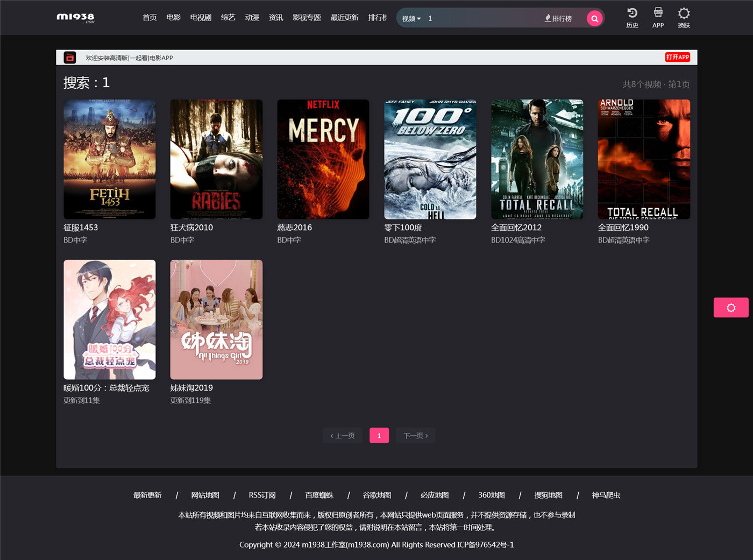The image size is (753, 560).
Task: Open the 历史 history icon
Action: click(632, 18)
